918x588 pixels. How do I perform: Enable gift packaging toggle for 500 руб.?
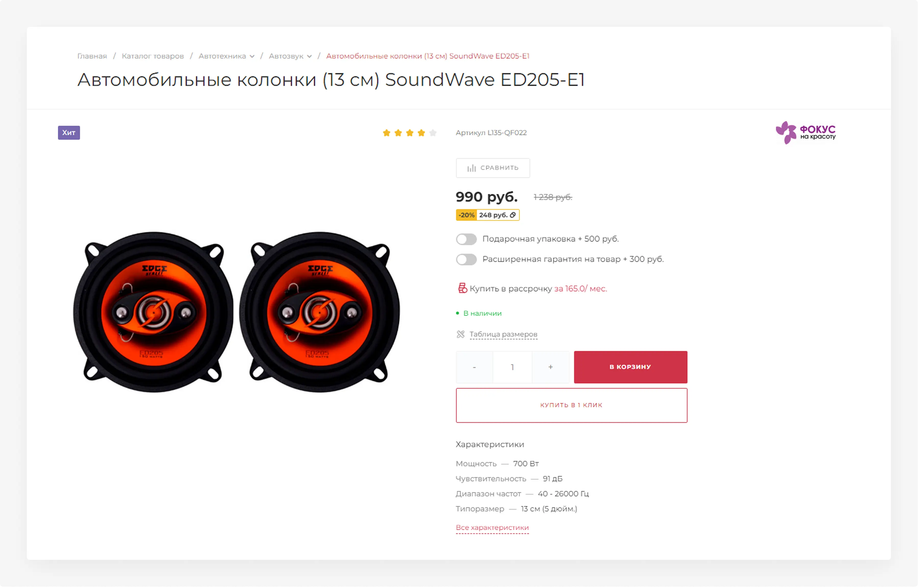[x=466, y=239]
